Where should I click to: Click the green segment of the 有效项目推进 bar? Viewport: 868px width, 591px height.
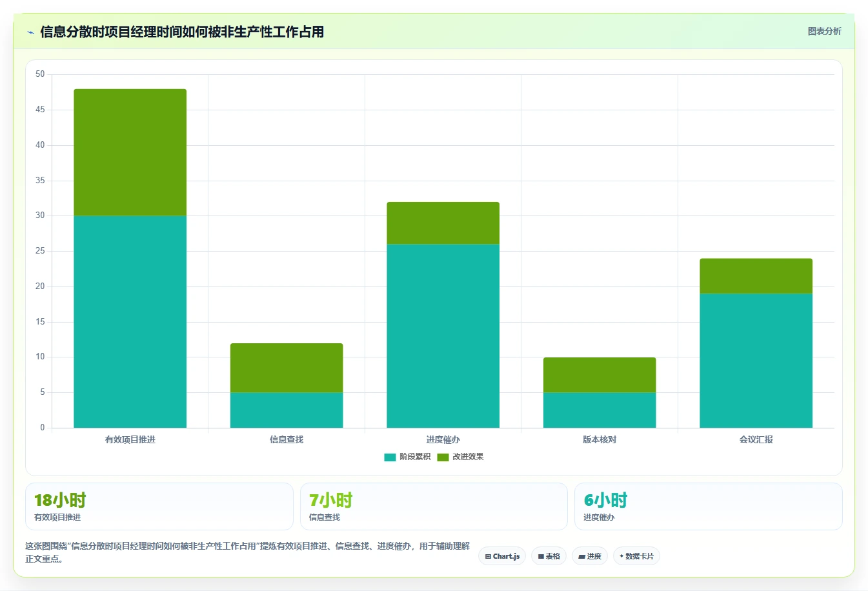pyautogui.click(x=130, y=152)
